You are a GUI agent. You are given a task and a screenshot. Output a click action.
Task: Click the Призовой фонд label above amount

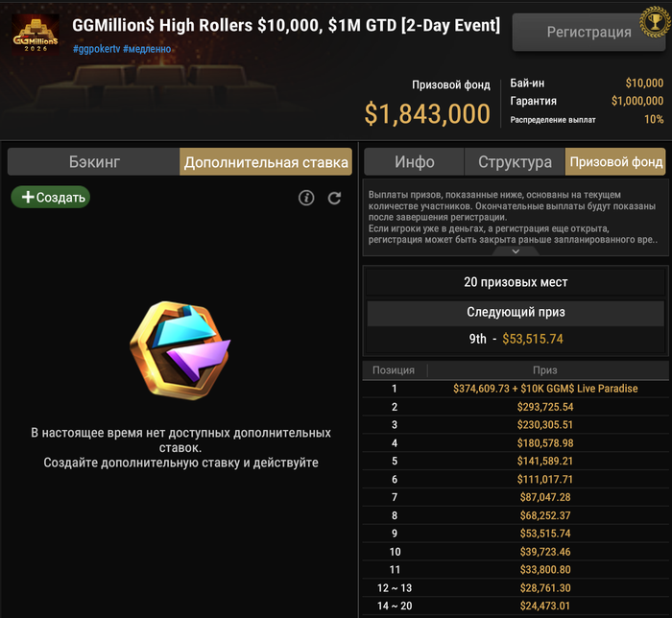[x=451, y=84]
